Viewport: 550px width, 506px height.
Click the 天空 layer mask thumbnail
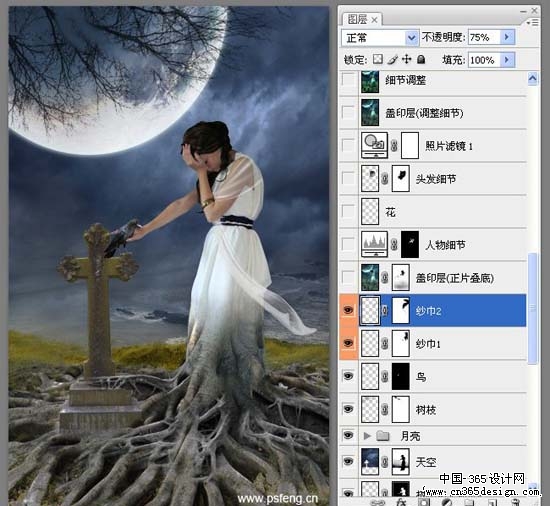(x=401, y=461)
